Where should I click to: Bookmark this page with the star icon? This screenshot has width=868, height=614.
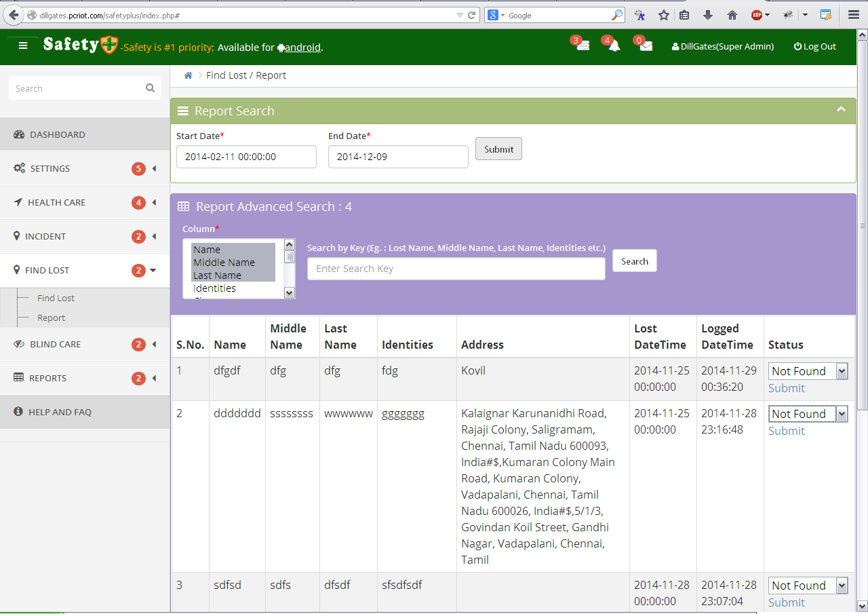[664, 15]
